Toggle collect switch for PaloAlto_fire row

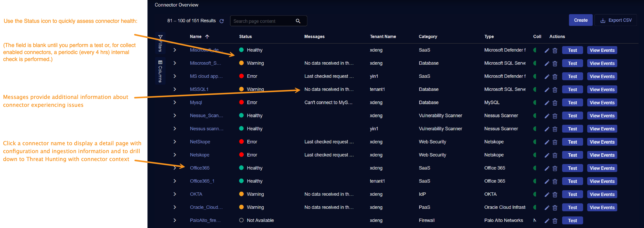[x=535, y=221]
